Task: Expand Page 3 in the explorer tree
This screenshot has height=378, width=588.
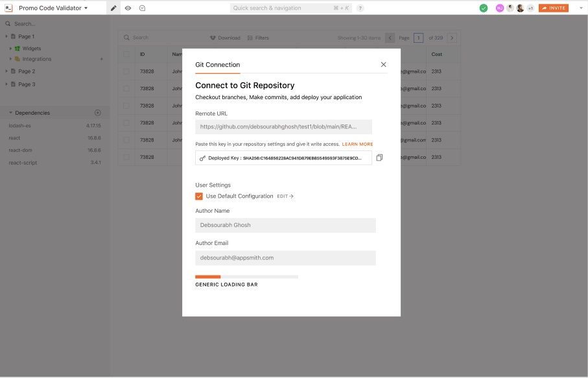Action: (x=6, y=84)
